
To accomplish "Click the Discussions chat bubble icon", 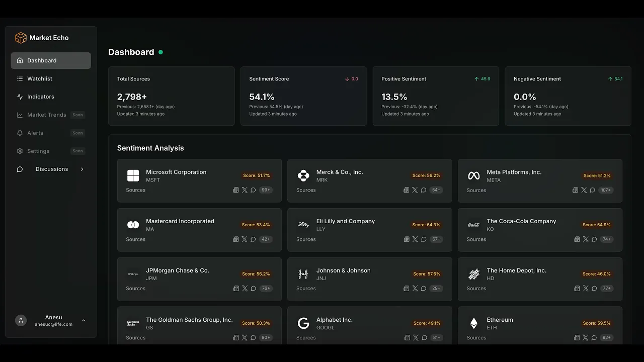I will pyautogui.click(x=20, y=169).
